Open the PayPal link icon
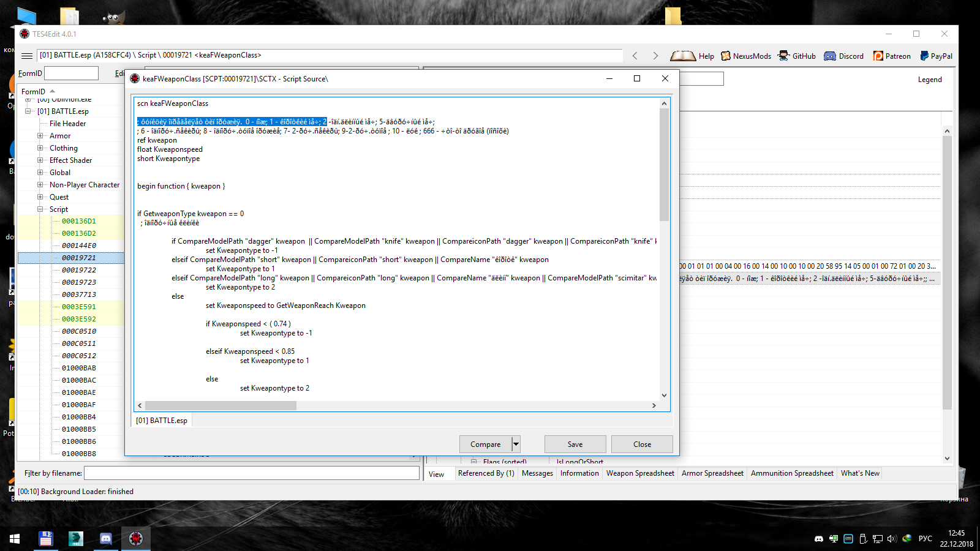The height and width of the screenshot is (551, 980). point(924,56)
